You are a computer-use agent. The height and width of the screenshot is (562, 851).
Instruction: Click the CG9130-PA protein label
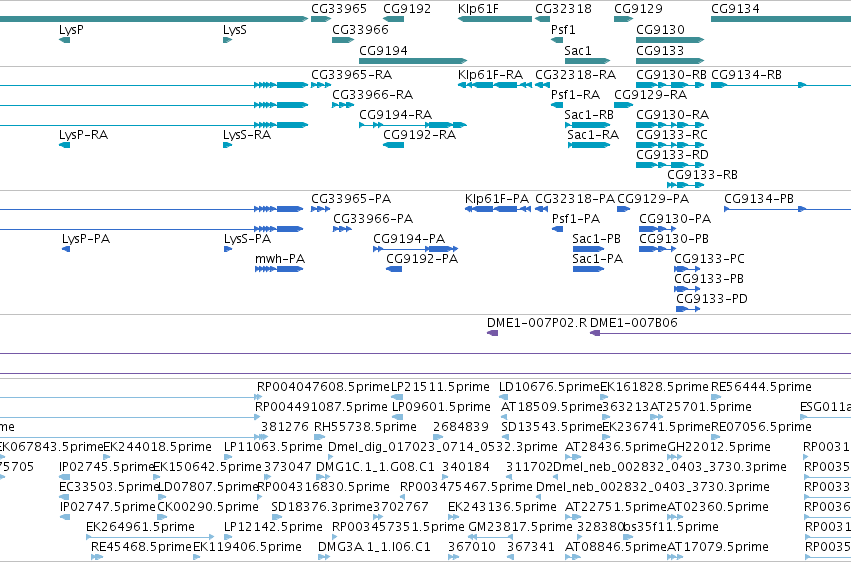pyautogui.click(x=675, y=219)
